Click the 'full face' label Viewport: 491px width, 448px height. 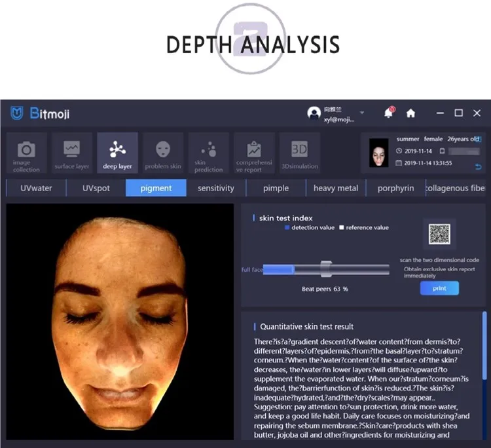[252, 269]
